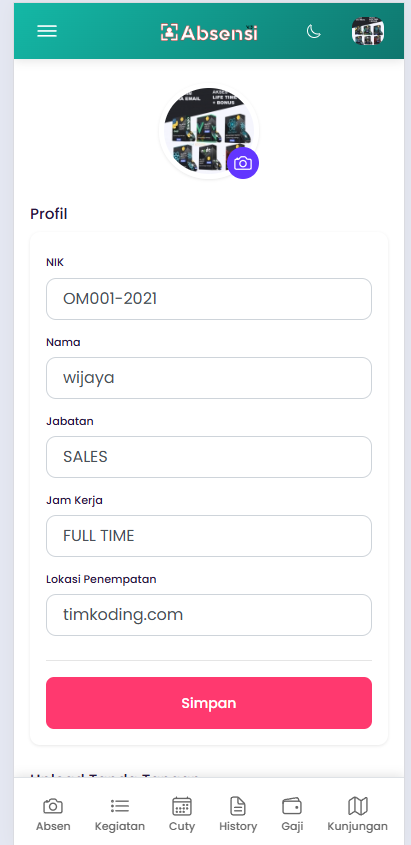Open the Absen camera tab
This screenshot has height=845, width=411.
tap(53, 814)
